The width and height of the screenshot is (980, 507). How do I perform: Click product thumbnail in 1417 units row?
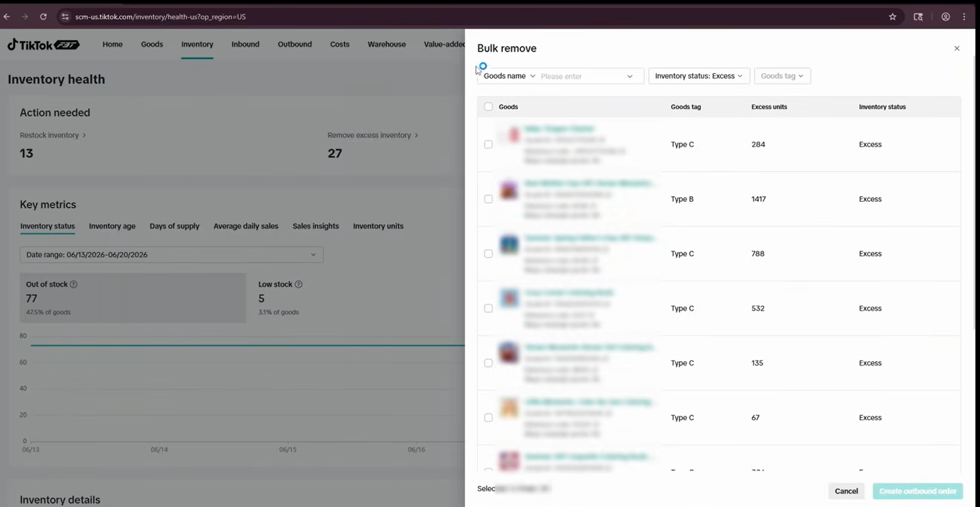point(510,190)
